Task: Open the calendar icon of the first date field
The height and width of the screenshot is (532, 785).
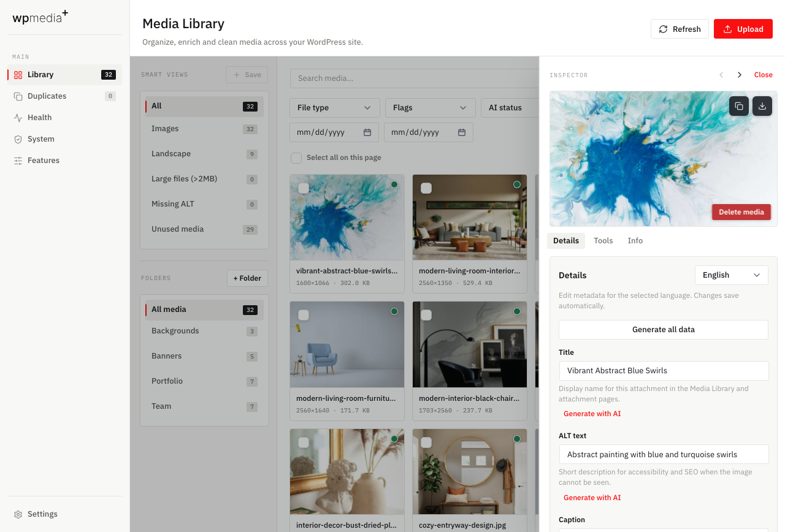Action: [367, 132]
